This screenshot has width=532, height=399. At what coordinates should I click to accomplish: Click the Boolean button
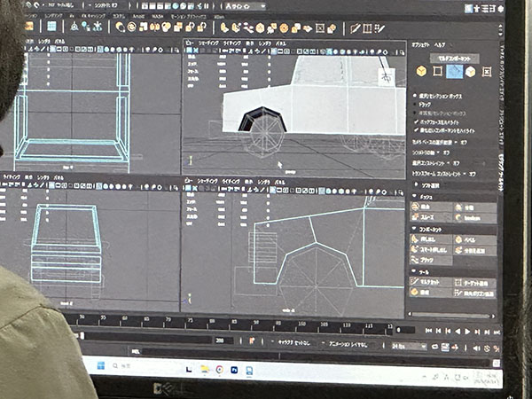475,218
